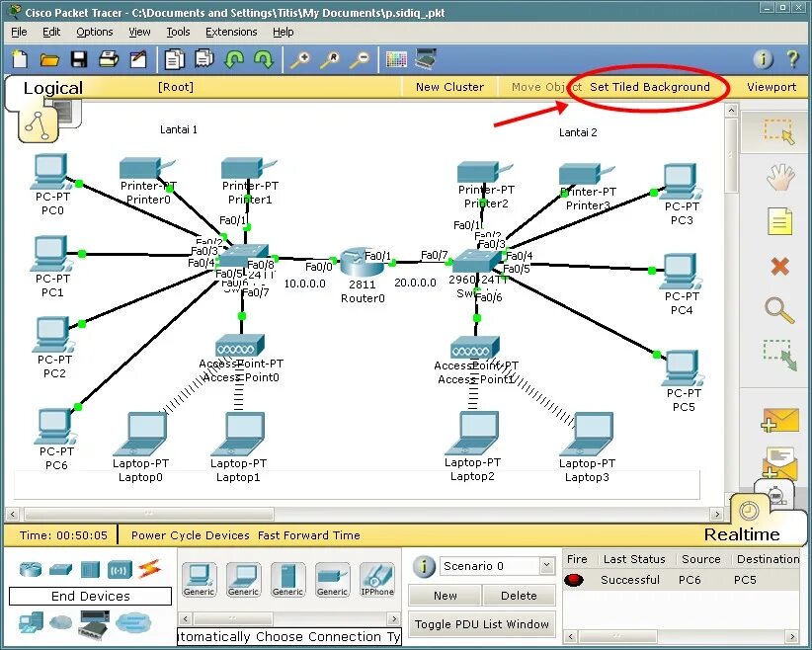Image resolution: width=812 pixels, height=650 pixels.
Task: Switch to the Logical workspace tab
Action: coord(52,88)
